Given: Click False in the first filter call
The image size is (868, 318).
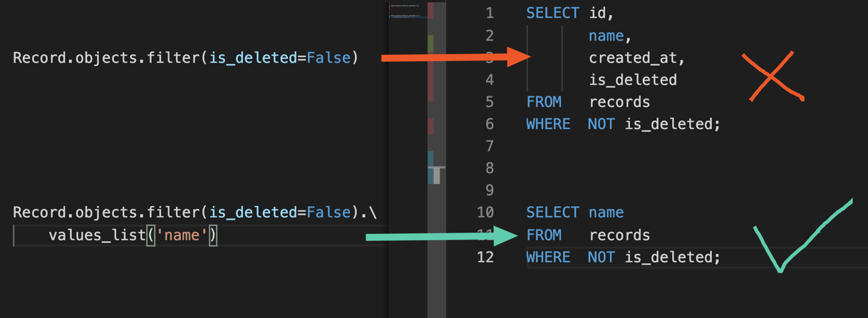Looking at the screenshot, I should [329, 58].
